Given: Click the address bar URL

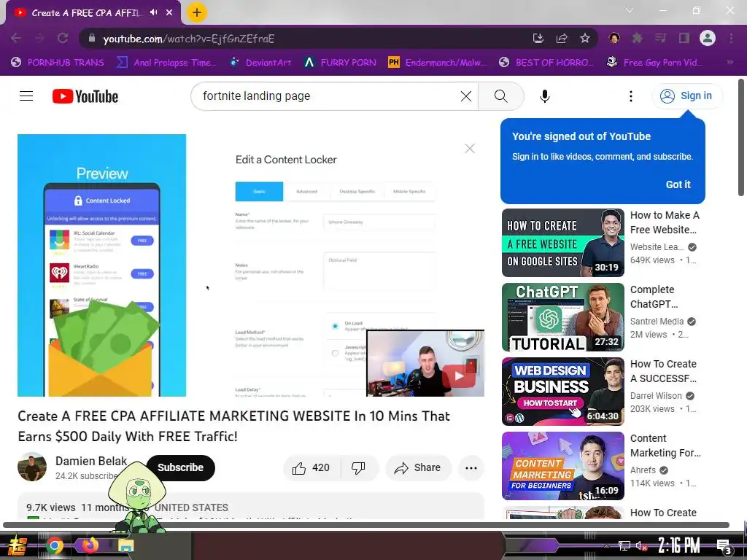Looking at the screenshot, I should (189, 39).
